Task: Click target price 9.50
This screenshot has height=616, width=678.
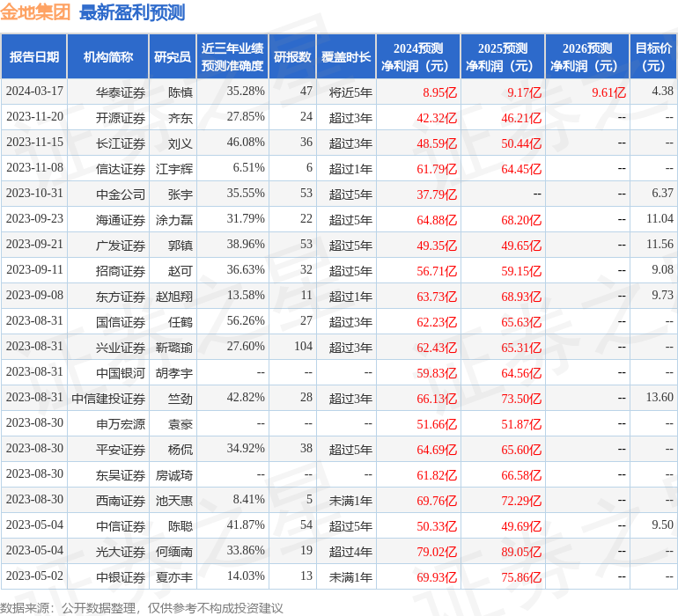Action: pos(662,524)
